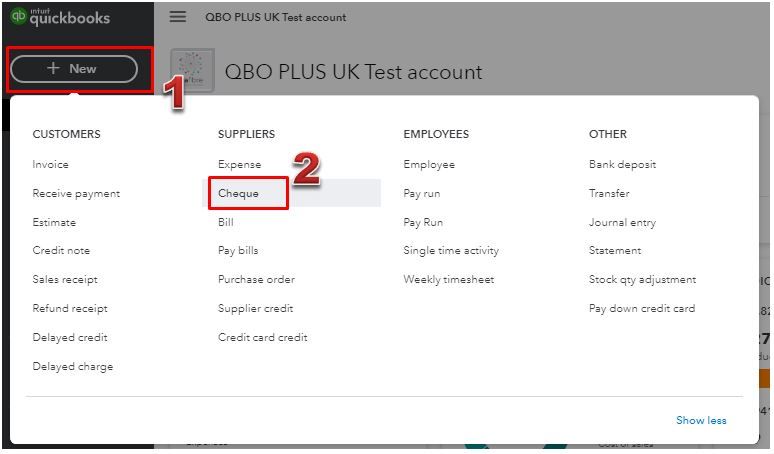The height and width of the screenshot is (454, 774).
Task: Choose Delayed credit
Action: (70, 338)
